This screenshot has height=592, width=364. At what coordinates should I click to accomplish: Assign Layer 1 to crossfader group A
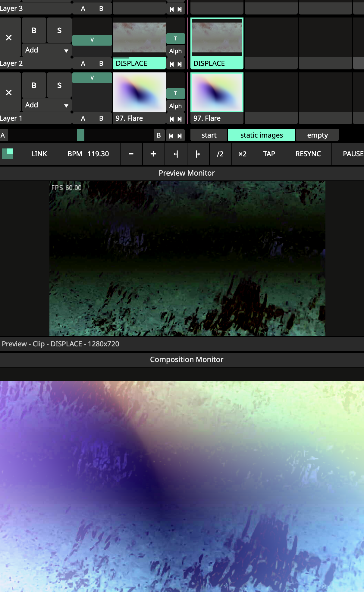click(83, 118)
